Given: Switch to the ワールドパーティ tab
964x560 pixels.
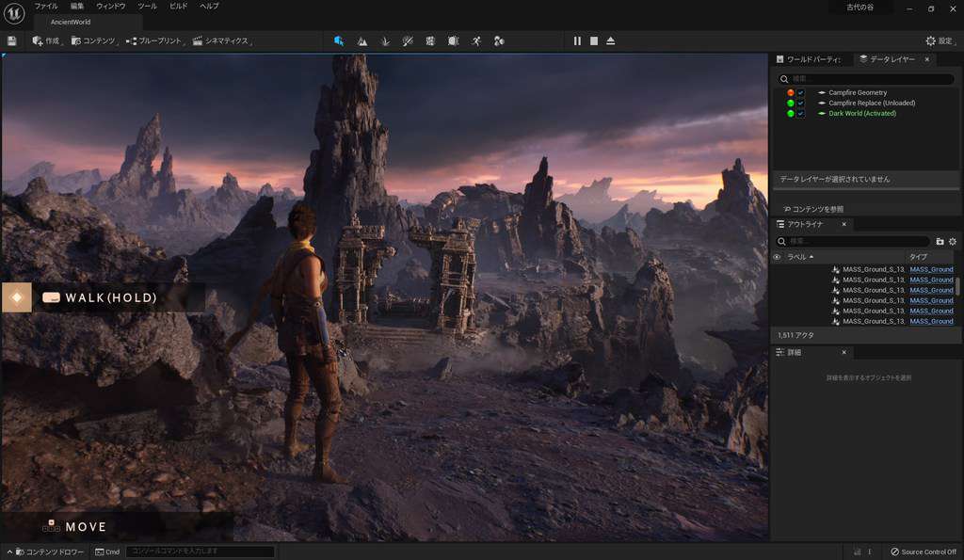Looking at the screenshot, I should (809, 59).
